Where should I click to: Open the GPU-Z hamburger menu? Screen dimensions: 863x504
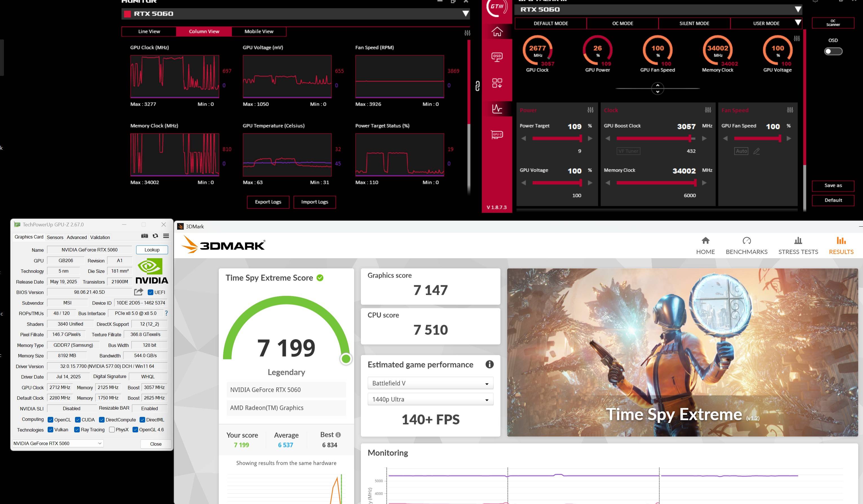pos(166,236)
